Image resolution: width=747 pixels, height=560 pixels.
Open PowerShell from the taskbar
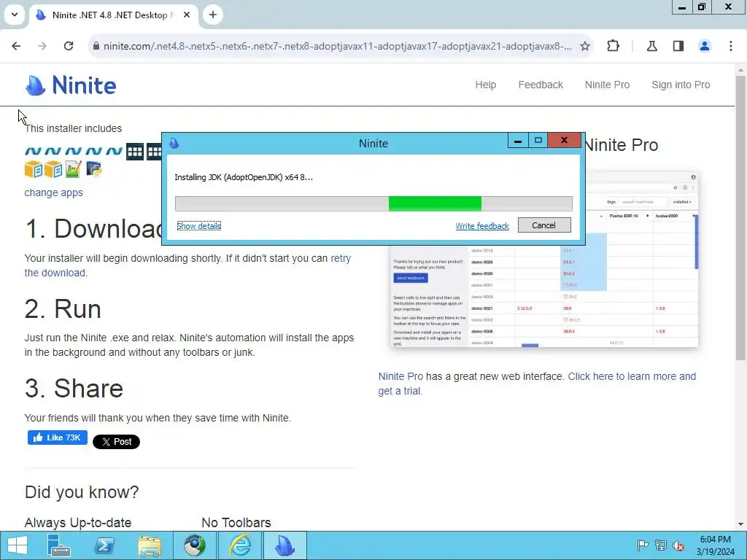(x=104, y=545)
